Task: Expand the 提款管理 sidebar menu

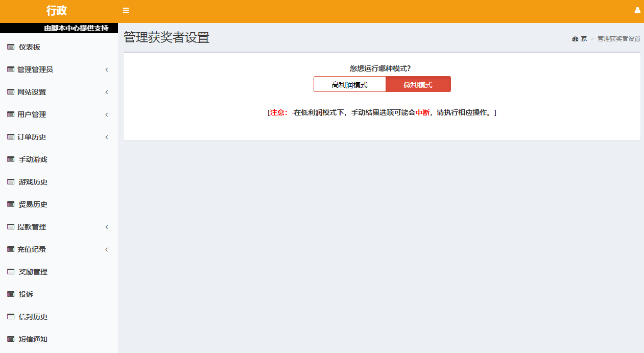Action: (x=32, y=227)
